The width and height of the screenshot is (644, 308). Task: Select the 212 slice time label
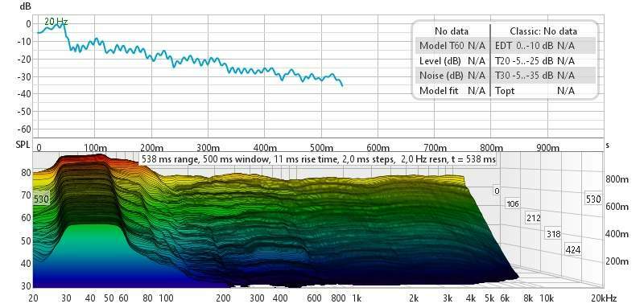pyautogui.click(x=533, y=218)
